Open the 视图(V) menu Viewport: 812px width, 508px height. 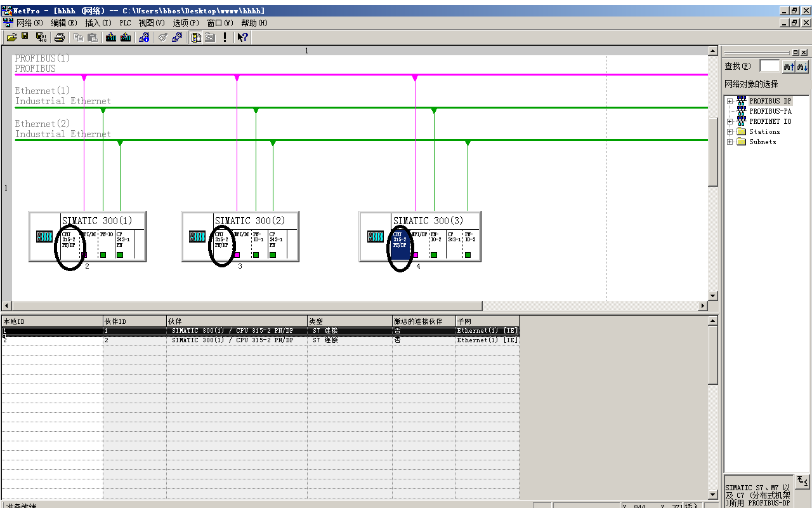tap(152, 23)
